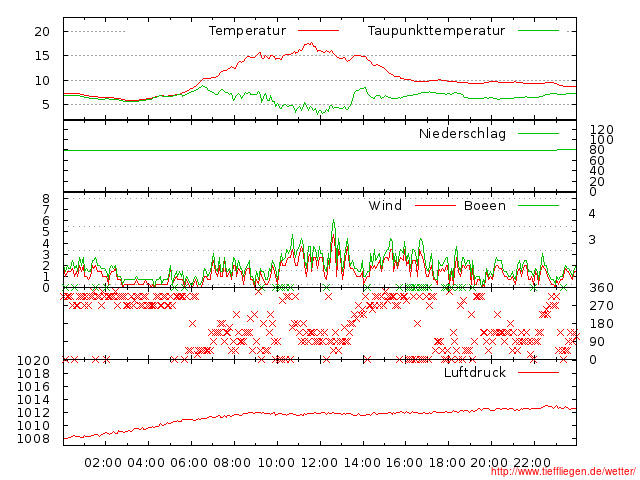
Task: Click the Boeen legend label
Action: click(485, 205)
